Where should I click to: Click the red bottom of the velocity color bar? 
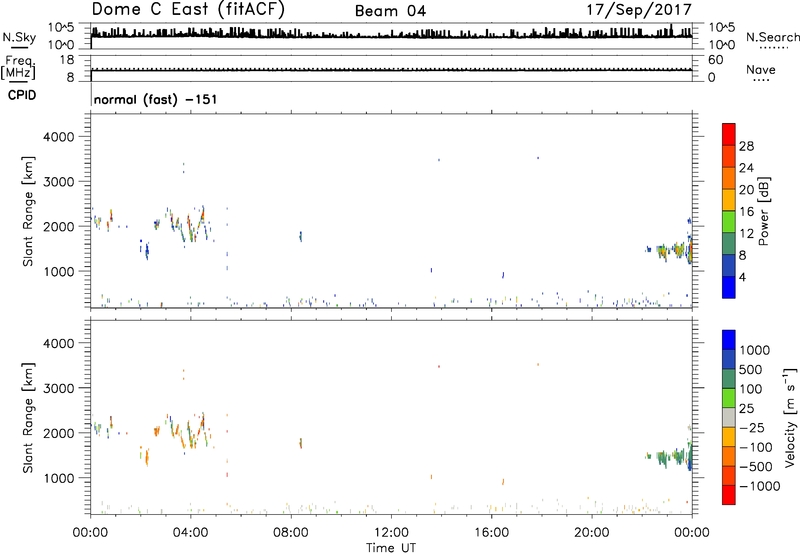729,495
